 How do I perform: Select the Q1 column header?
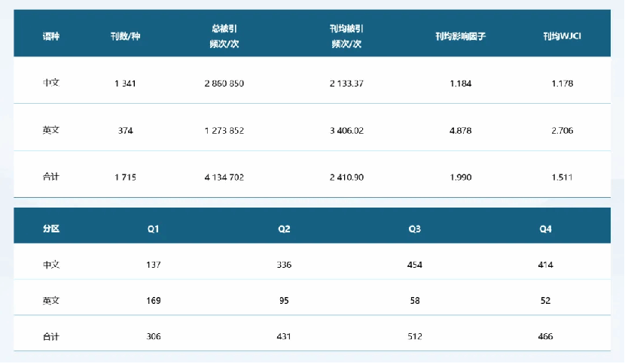(x=154, y=229)
